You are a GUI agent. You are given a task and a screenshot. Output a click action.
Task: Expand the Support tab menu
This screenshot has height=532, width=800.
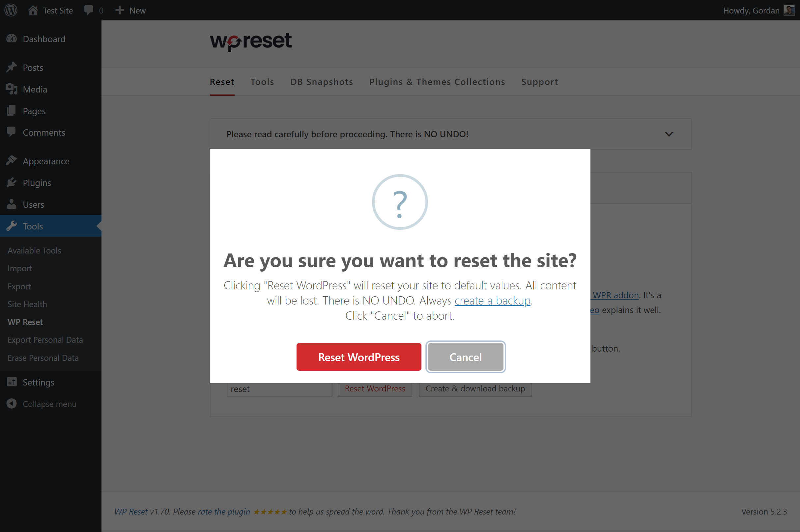[x=539, y=81]
